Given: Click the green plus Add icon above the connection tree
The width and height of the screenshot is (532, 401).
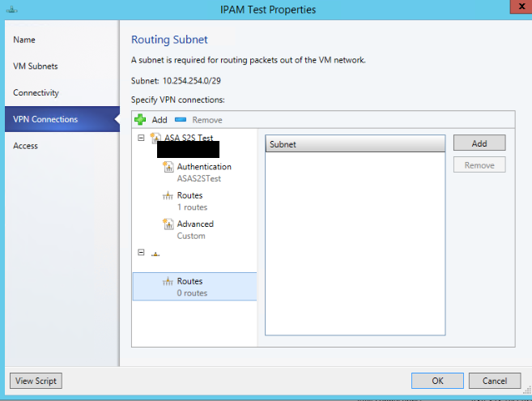Looking at the screenshot, I should [x=140, y=120].
